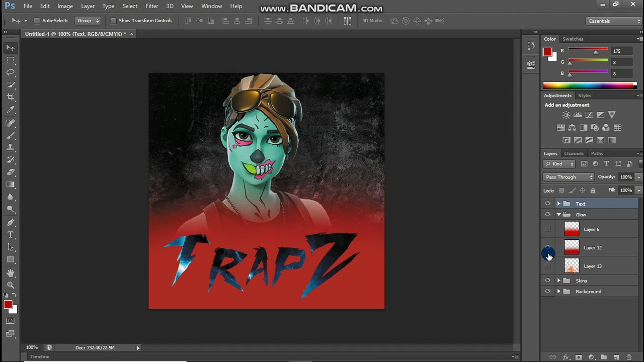This screenshot has height=362, width=644.
Task: Select the Zoom tool
Action: click(x=11, y=285)
